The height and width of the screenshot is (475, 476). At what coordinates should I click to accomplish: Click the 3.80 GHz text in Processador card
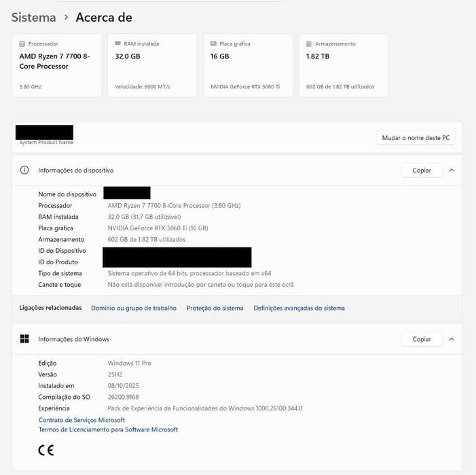point(31,86)
